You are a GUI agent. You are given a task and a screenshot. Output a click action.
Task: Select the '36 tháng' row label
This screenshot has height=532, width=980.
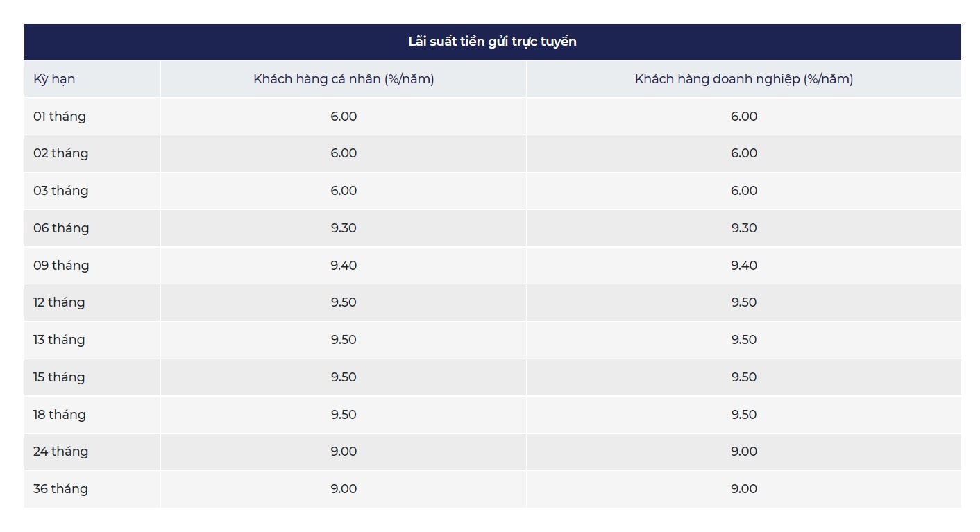coord(60,489)
